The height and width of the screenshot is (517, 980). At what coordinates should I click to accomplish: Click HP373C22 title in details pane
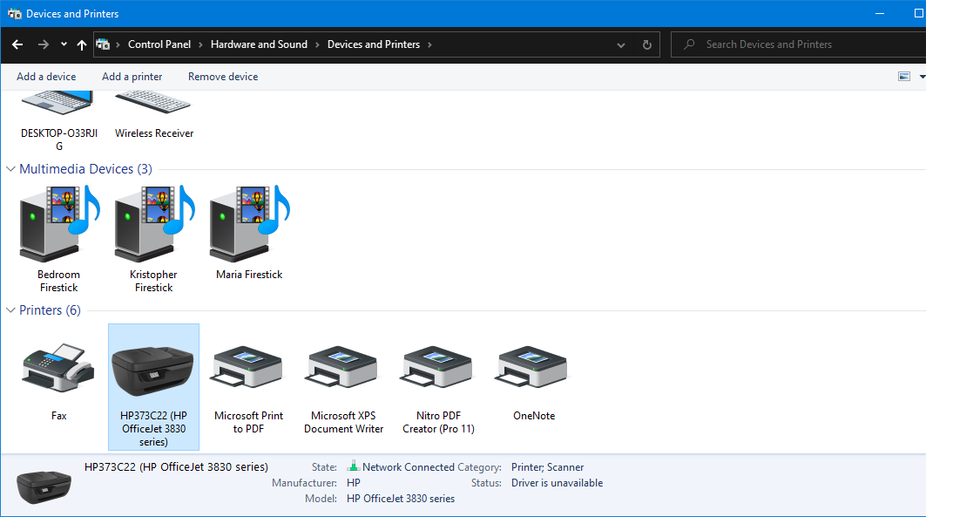point(176,467)
